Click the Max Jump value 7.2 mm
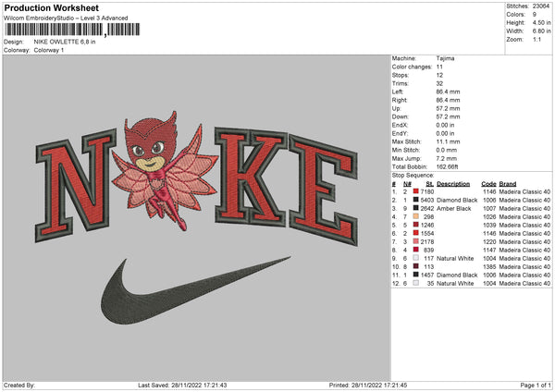The width and height of the screenshot is (555, 392). [x=447, y=158]
